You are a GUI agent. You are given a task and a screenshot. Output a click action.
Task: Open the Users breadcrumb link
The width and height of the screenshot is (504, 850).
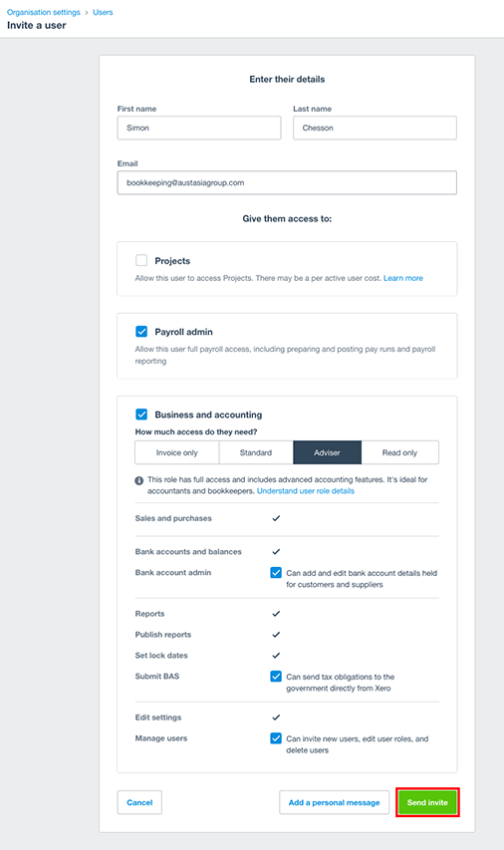point(103,12)
